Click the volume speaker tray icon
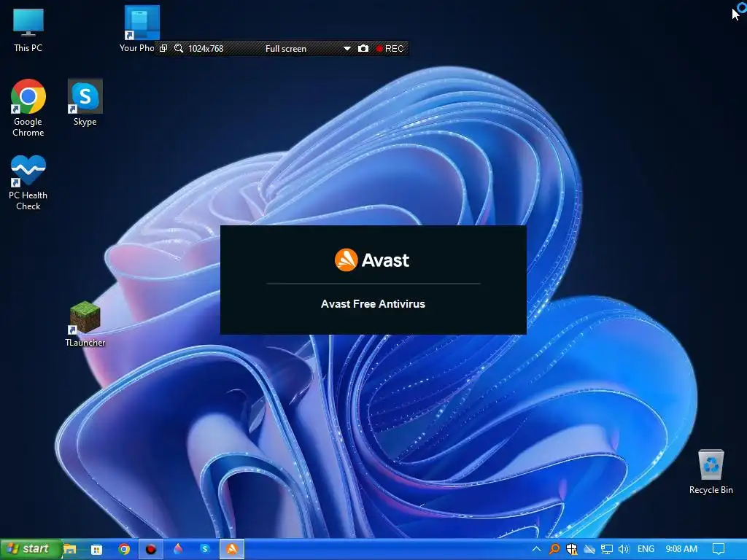The height and width of the screenshot is (560, 747). pyautogui.click(x=624, y=549)
